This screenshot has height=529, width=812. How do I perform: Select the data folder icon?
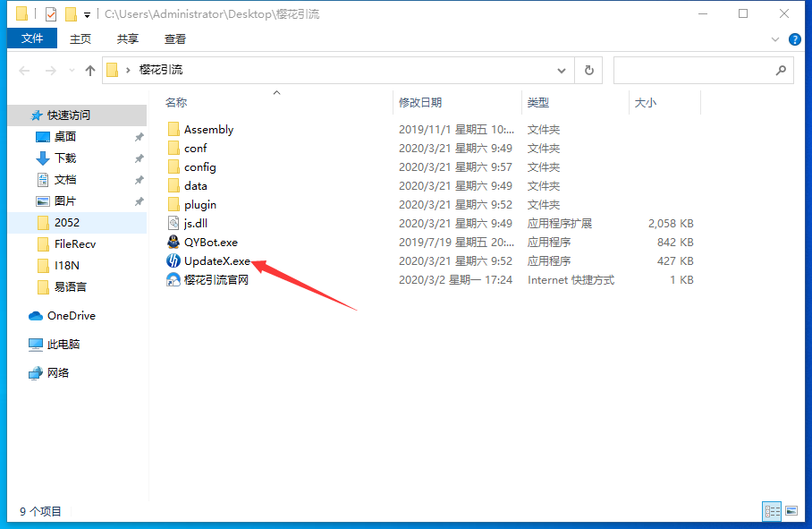[173, 185]
